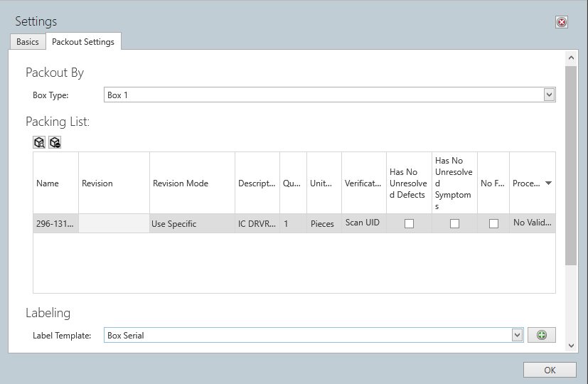This screenshot has height=384, width=588.
Task: Close the Settings dialog with red X
Action: [561, 22]
